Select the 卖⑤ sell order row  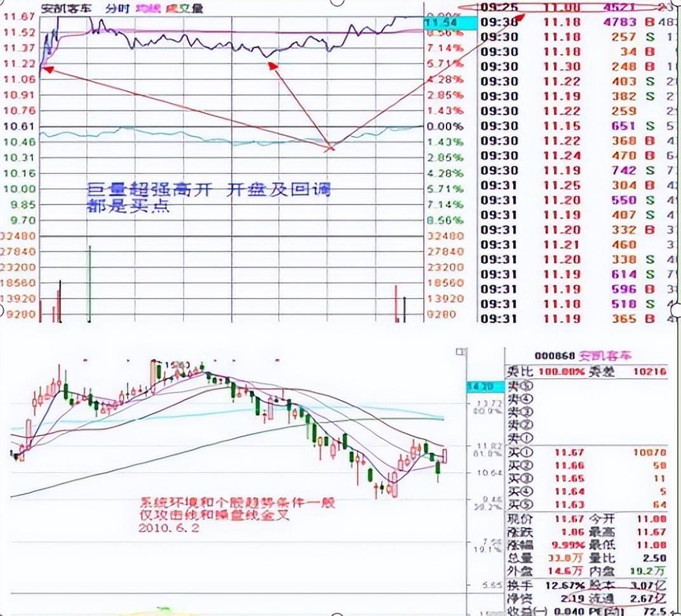(586, 386)
